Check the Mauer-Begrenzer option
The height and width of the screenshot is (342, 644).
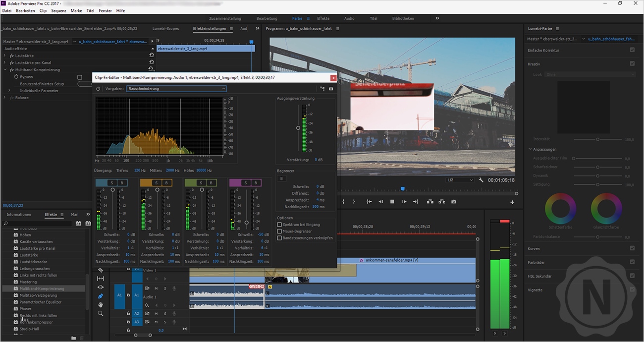tap(280, 230)
